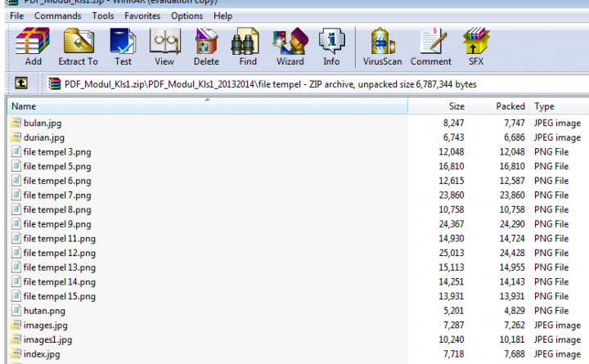Sort list by Packed column header
The height and width of the screenshot is (364, 589).
pyautogui.click(x=510, y=106)
